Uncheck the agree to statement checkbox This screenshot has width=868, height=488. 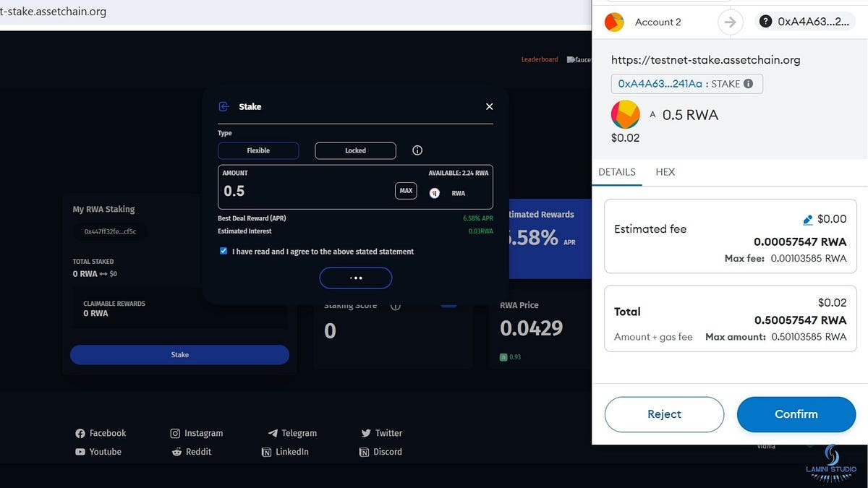pos(224,251)
